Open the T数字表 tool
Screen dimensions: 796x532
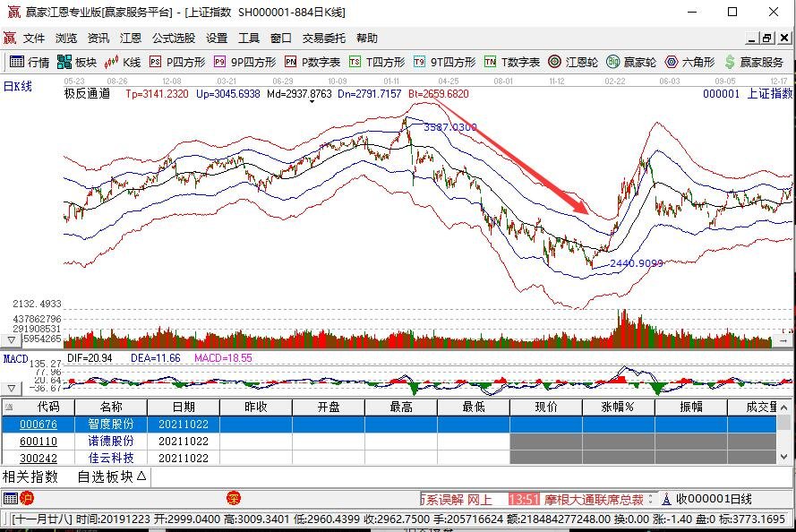point(512,62)
